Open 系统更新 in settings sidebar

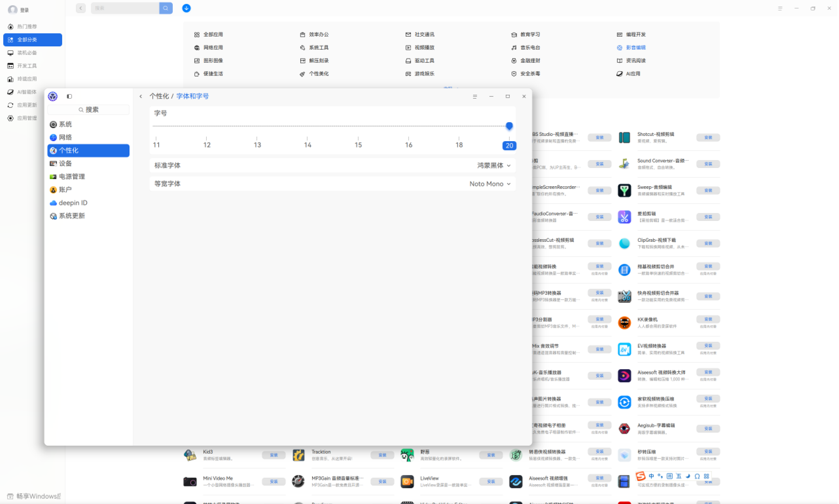(88, 216)
